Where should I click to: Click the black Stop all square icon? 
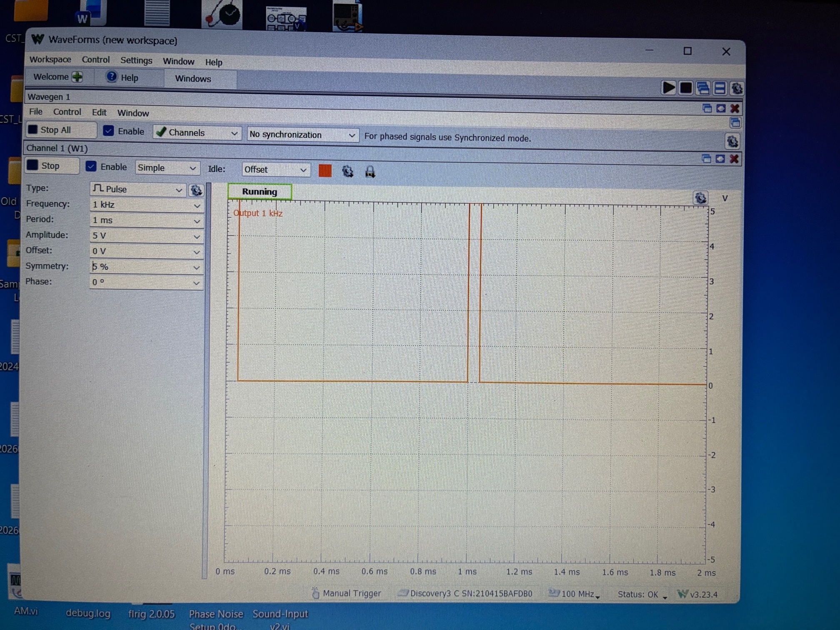[686, 88]
